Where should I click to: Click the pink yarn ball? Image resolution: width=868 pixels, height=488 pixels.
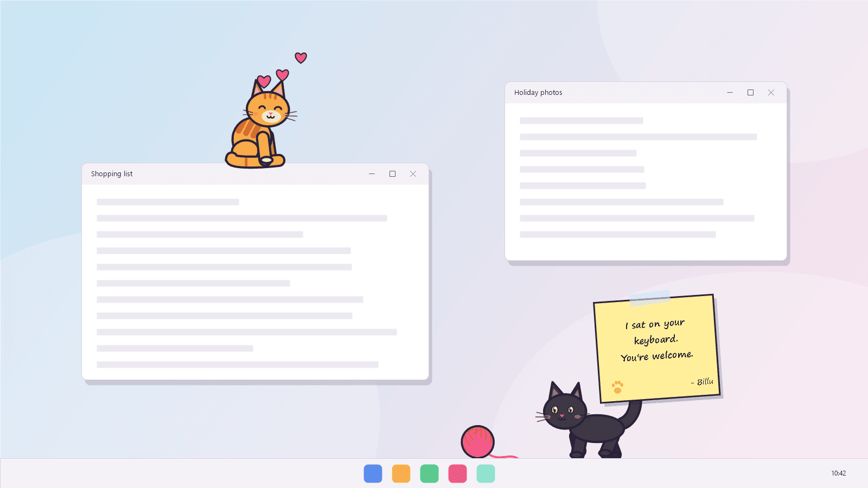click(x=477, y=441)
